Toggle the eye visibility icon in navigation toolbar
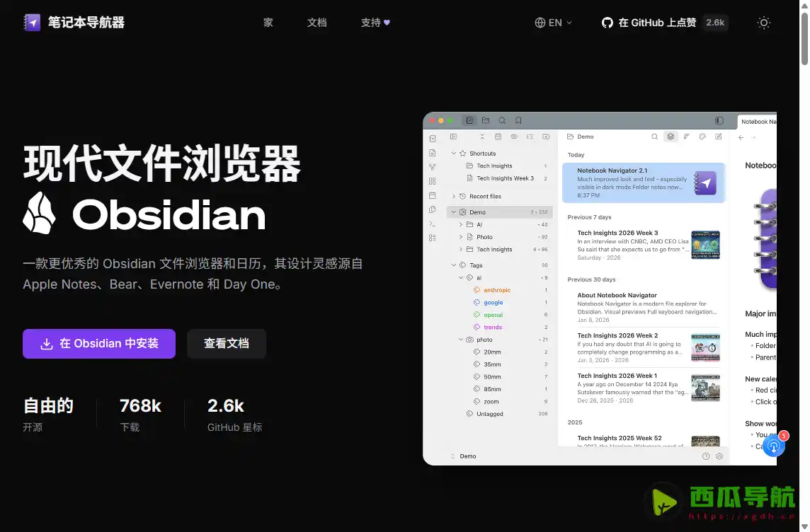This screenshot has height=532, width=810. (514, 137)
